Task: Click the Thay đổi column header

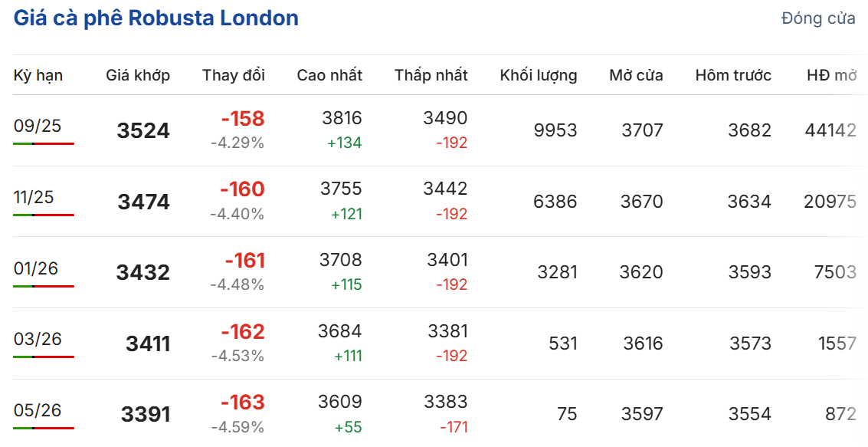Action: tap(234, 75)
